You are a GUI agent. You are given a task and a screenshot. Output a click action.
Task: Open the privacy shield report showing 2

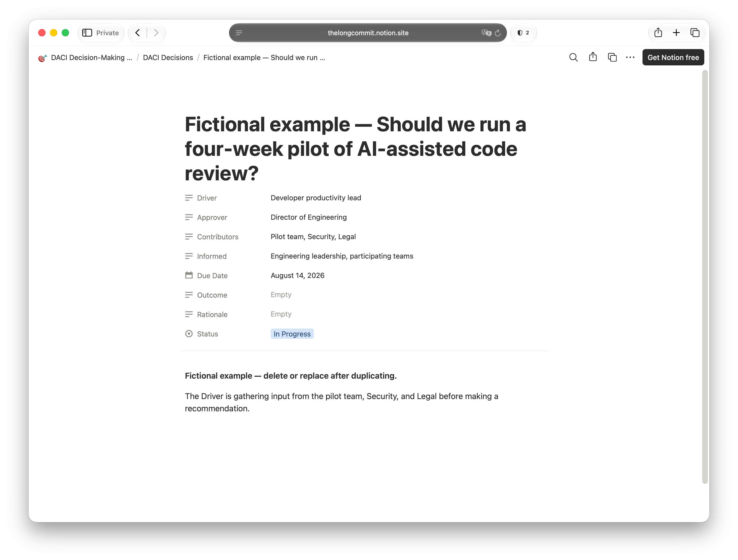click(523, 33)
